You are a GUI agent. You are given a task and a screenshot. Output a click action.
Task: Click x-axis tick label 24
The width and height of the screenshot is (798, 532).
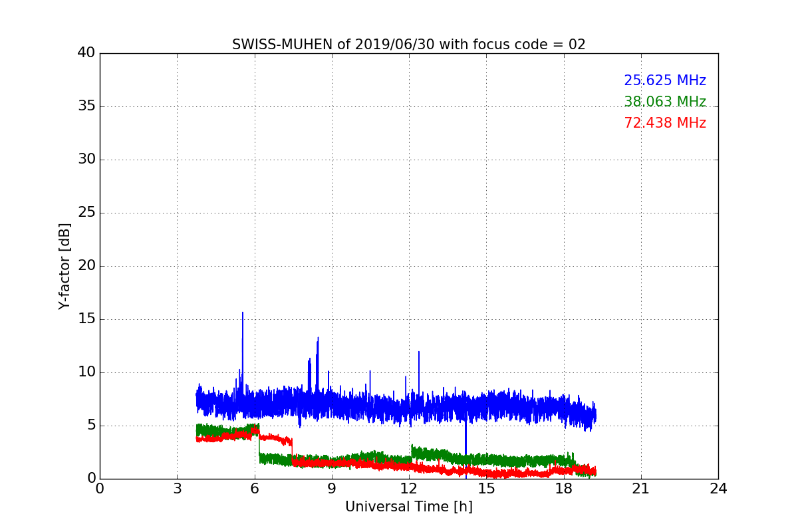tap(718, 489)
